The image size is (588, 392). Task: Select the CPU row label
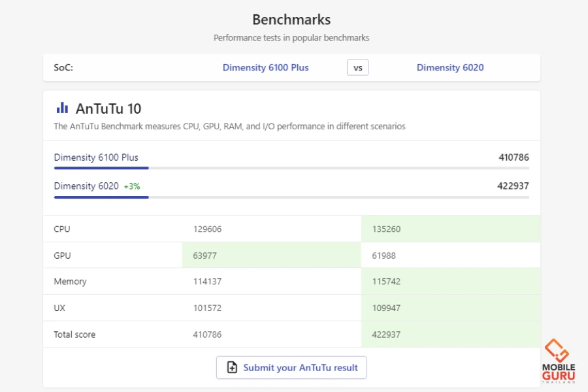pos(62,229)
